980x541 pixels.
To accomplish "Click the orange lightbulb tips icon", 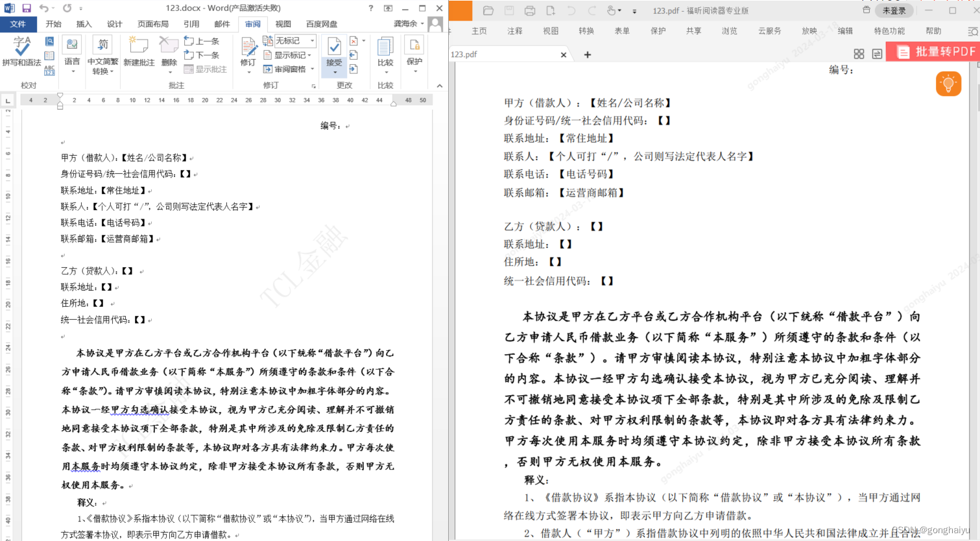I will (948, 84).
